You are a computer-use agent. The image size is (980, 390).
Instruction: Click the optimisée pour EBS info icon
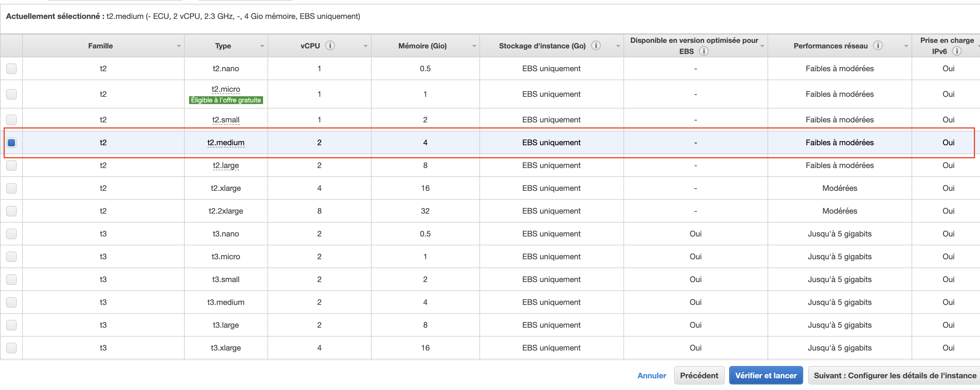[x=704, y=51]
